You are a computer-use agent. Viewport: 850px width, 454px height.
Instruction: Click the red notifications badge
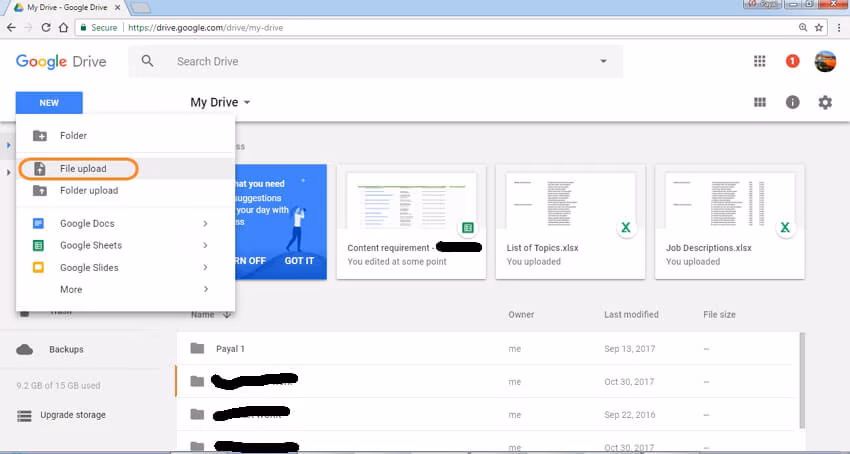(792, 61)
